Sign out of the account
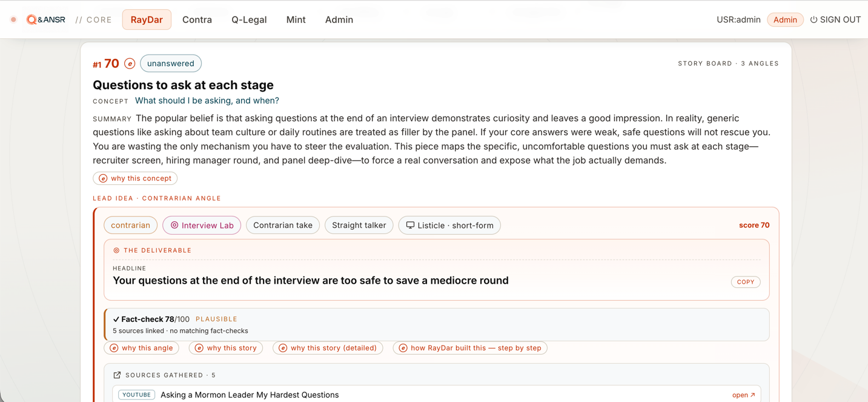The image size is (868, 402). coord(835,19)
